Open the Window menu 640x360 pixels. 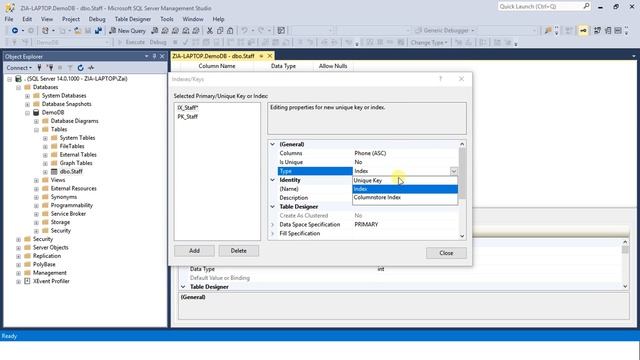coord(193,19)
